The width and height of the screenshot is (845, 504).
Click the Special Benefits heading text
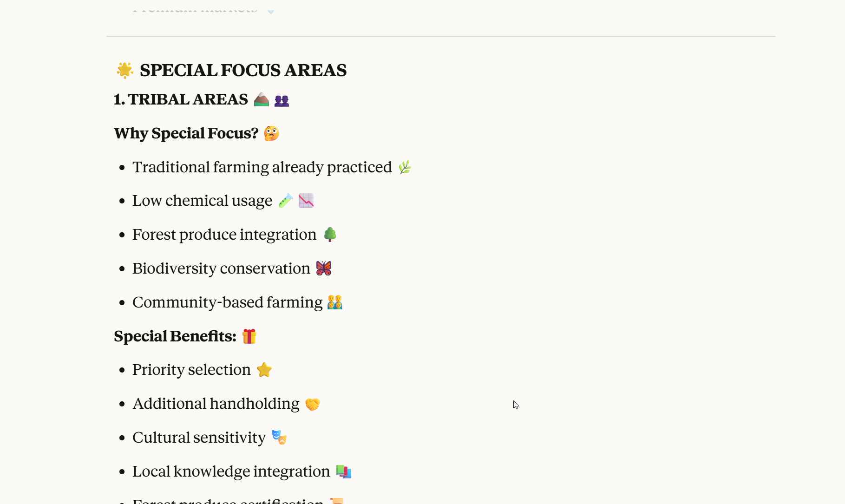point(175,336)
